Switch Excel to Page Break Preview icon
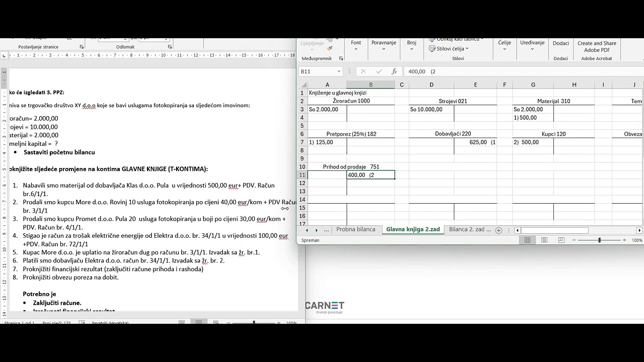644x362 pixels. click(561, 240)
